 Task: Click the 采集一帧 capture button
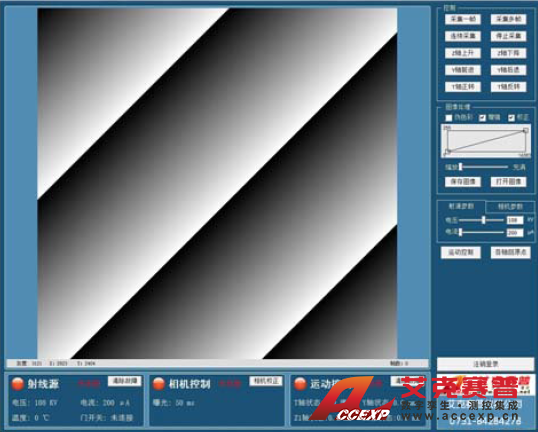click(463, 19)
